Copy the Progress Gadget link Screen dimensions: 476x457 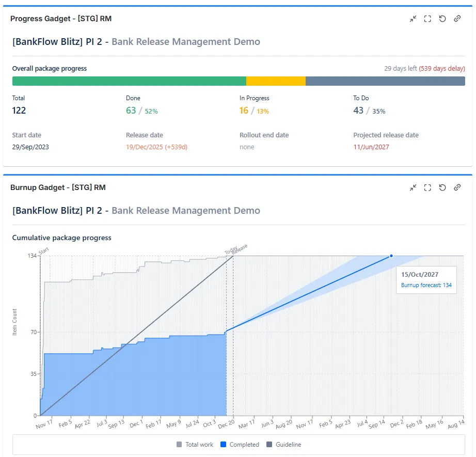coord(457,19)
